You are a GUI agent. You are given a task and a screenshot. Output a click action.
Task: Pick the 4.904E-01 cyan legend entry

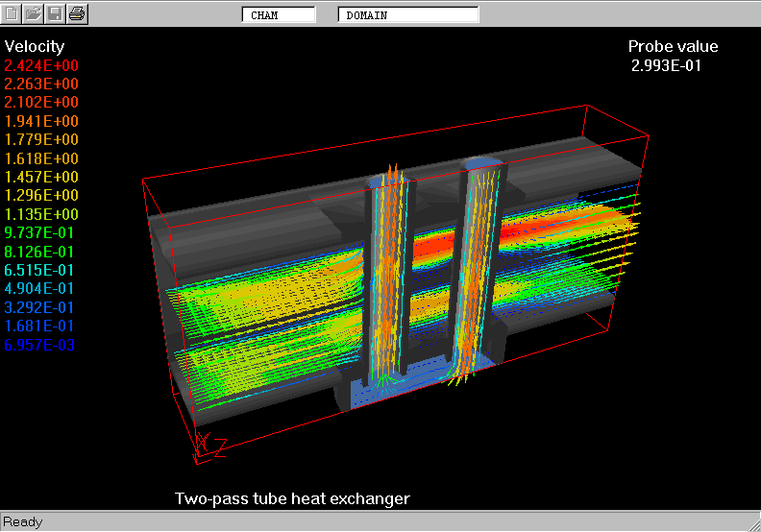click(41, 289)
